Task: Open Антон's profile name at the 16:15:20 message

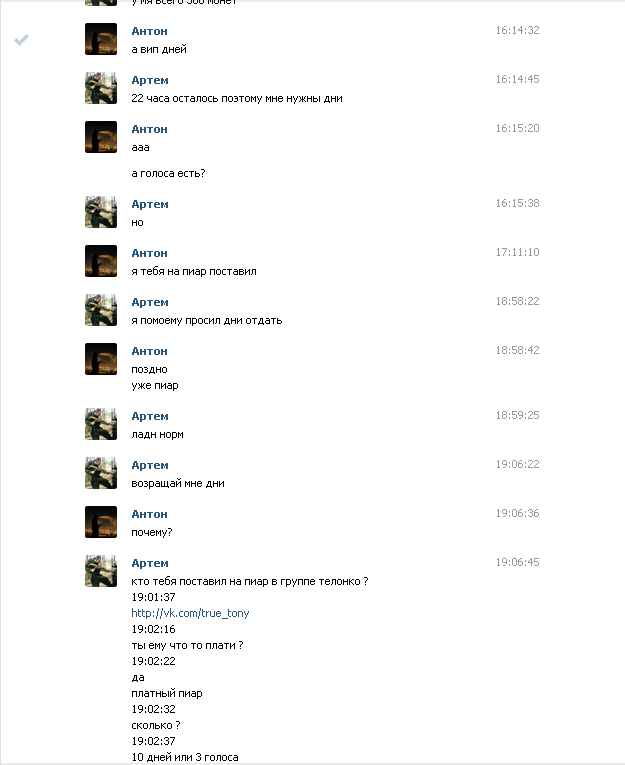Action: [149, 129]
